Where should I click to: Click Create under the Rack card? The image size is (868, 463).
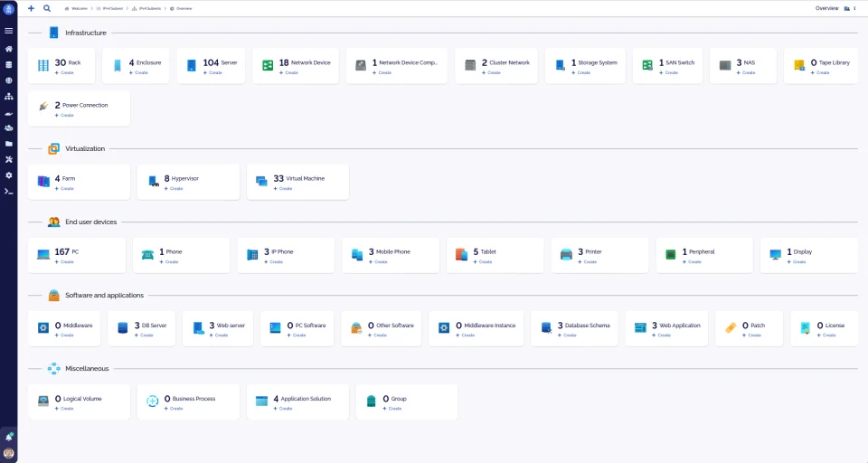point(64,72)
